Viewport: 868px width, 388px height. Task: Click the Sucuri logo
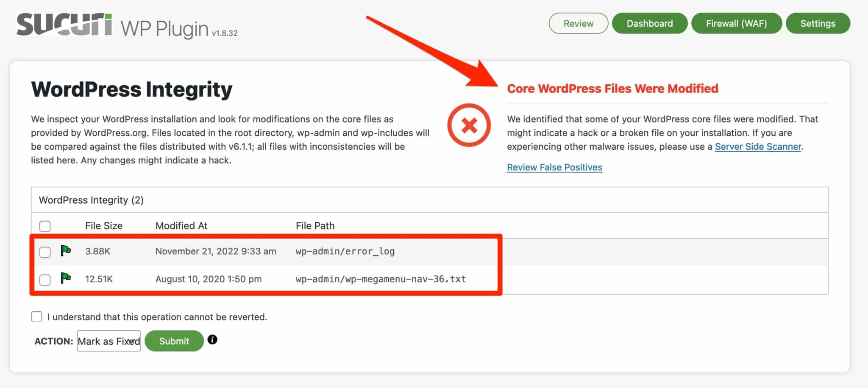(x=64, y=25)
